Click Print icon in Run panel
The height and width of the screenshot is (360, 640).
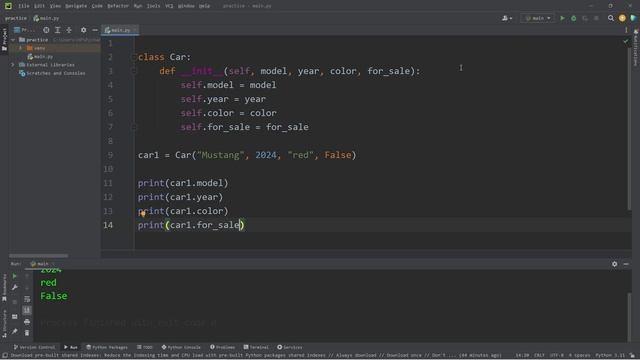(27, 322)
